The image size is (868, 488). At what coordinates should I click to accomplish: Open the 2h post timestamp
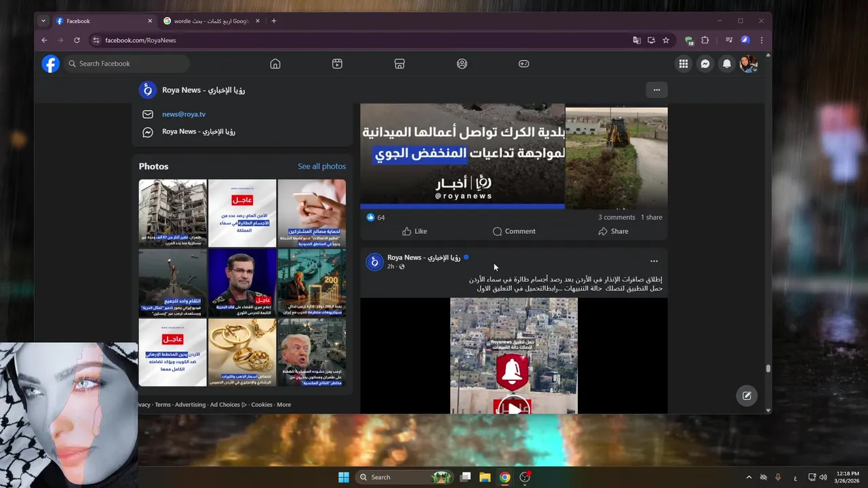pyautogui.click(x=391, y=266)
